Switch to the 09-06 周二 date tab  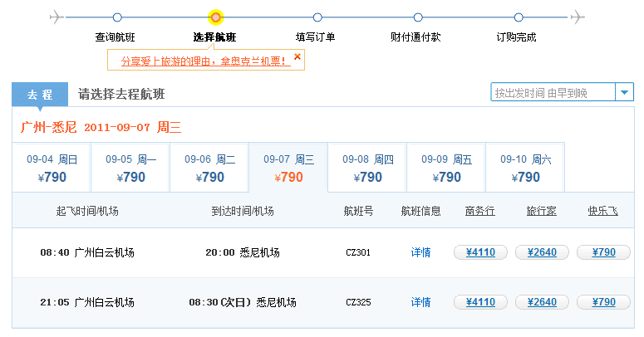pyautogui.click(x=209, y=168)
